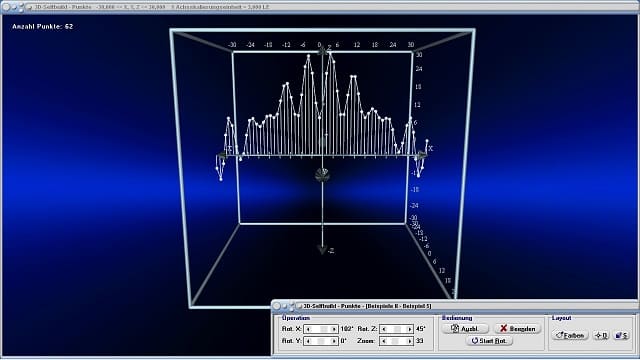The height and width of the screenshot is (360, 640).
Task: Click the control panel title bar
Action: (x=455, y=306)
